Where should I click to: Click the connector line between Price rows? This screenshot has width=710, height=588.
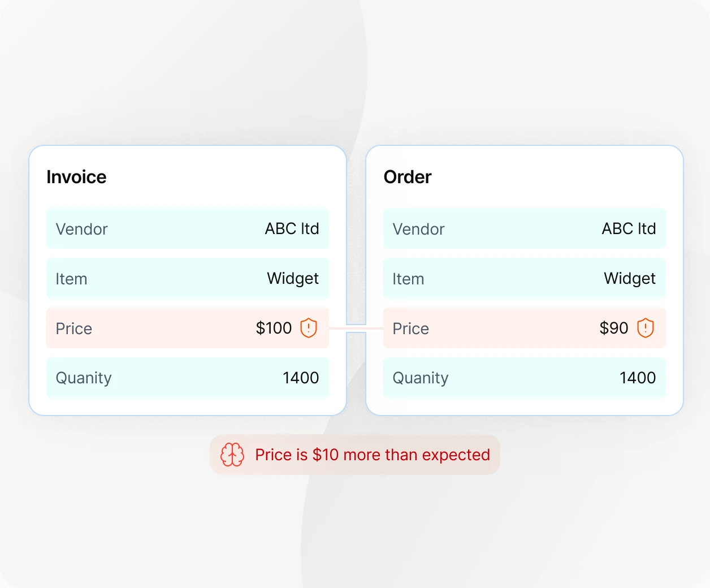(x=356, y=328)
